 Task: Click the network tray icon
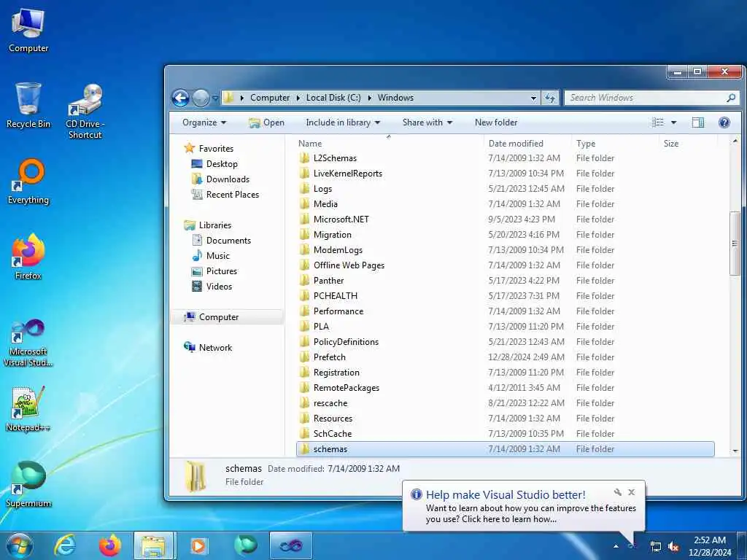tap(656, 547)
